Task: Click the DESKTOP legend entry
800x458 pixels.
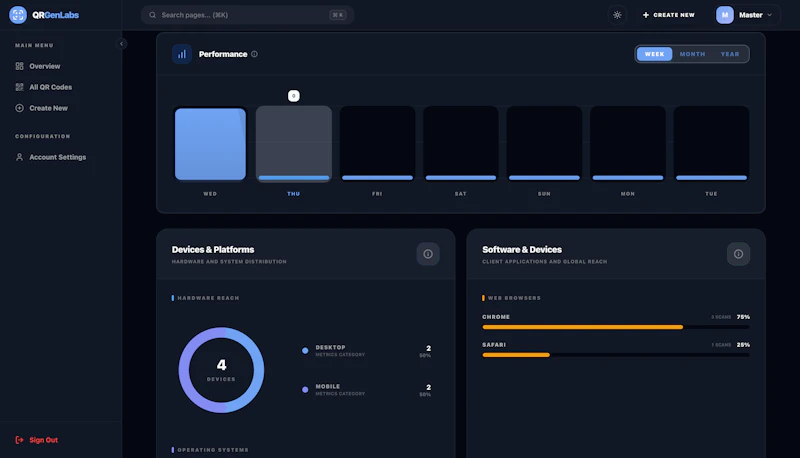Action: (366, 351)
